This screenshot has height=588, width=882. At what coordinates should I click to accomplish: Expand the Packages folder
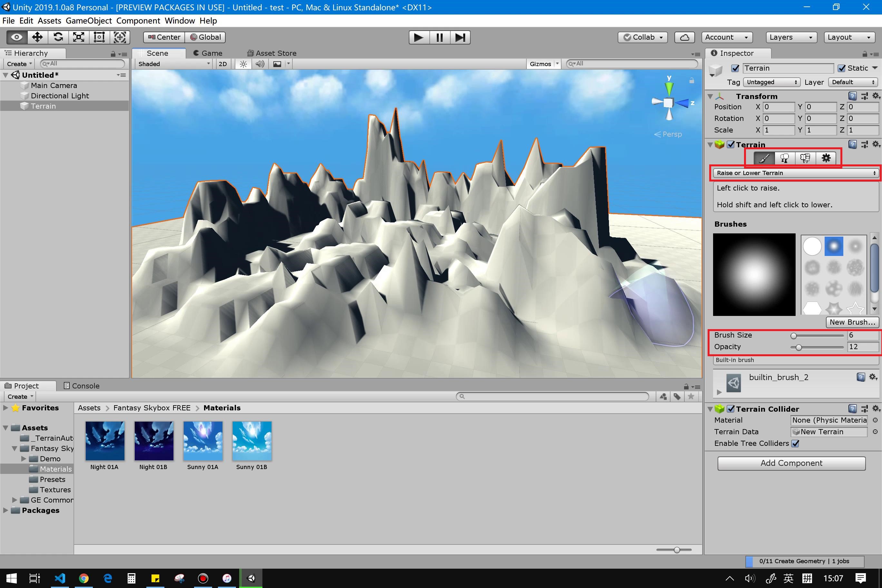[x=5, y=510]
